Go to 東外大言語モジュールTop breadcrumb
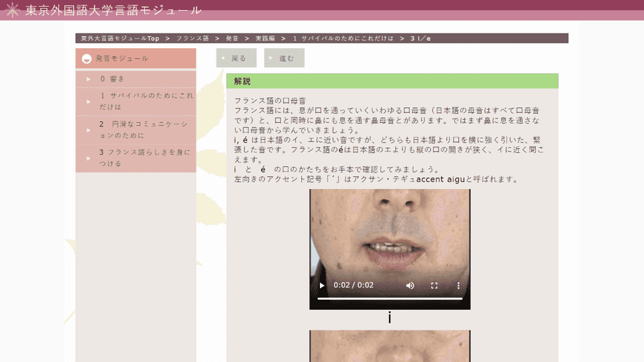644x362 pixels. click(x=120, y=38)
